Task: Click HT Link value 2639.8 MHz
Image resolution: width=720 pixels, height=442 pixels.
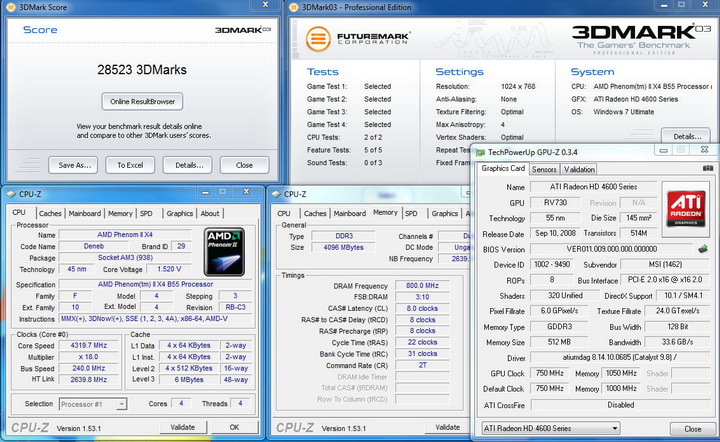Action: (89, 380)
